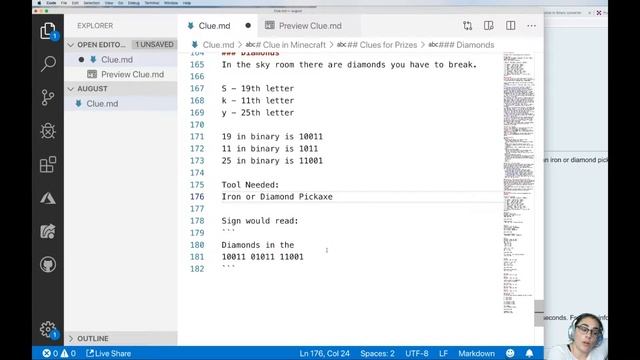Open the GitHub view icon
The image size is (640, 360).
[x=48, y=264]
